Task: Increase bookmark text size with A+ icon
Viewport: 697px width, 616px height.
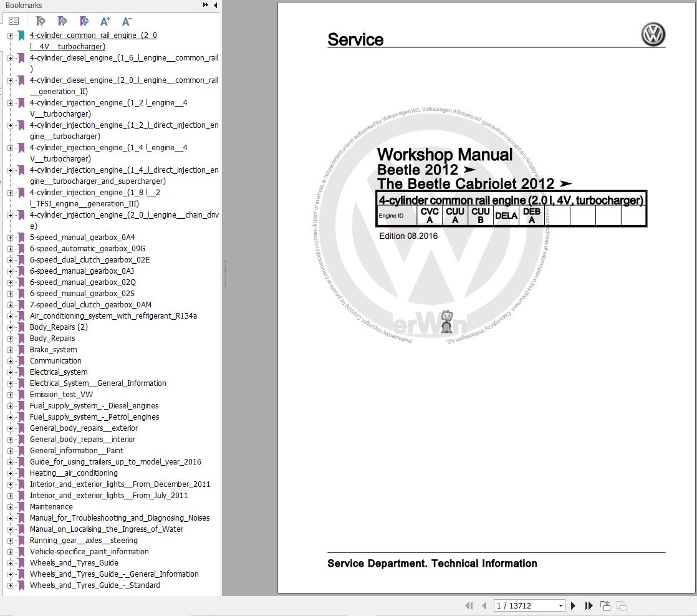Action: tap(105, 21)
